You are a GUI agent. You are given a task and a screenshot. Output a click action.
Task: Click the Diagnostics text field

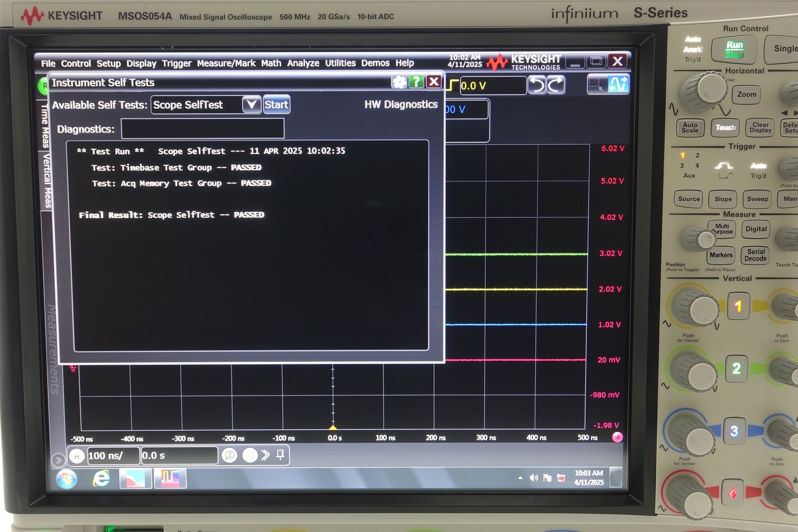[x=203, y=129]
